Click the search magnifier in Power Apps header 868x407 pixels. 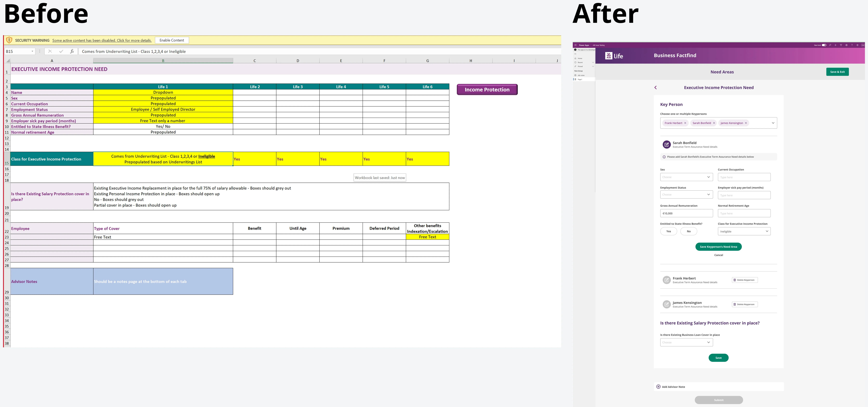tap(830, 45)
